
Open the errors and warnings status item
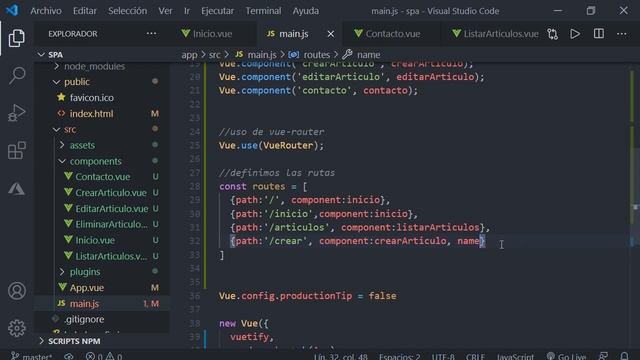[x=104, y=356]
